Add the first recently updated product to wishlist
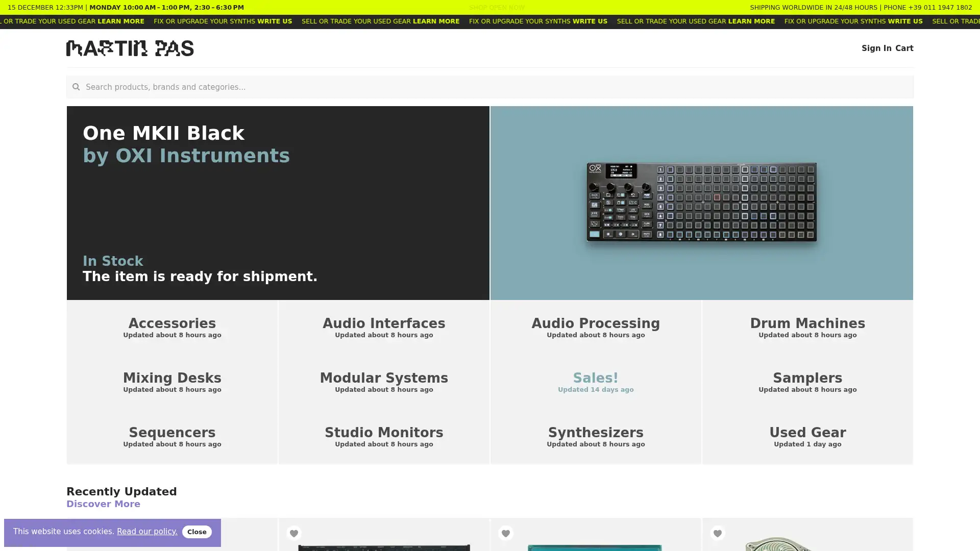 [x=294, y=534]
